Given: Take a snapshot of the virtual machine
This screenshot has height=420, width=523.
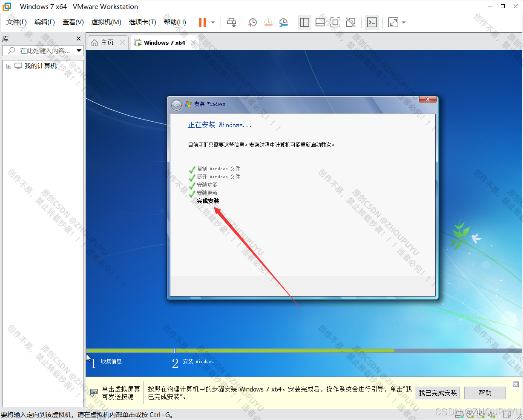Looking at the screenshot, I should pos(253,22).
